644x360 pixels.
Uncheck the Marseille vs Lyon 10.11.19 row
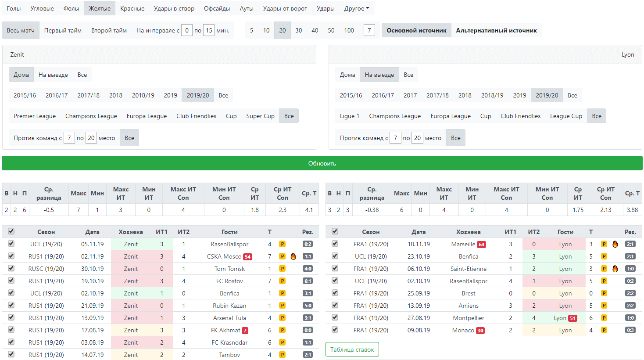coord(335,244)
